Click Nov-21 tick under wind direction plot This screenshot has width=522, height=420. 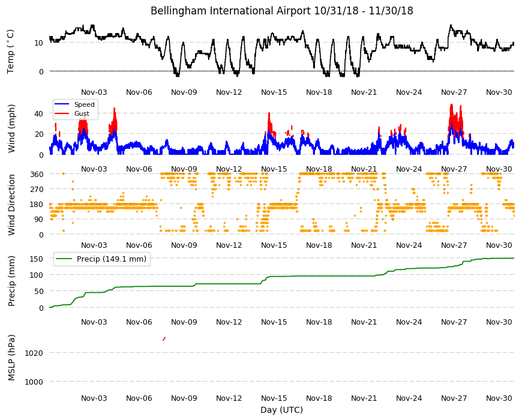[x=364, y=245]
